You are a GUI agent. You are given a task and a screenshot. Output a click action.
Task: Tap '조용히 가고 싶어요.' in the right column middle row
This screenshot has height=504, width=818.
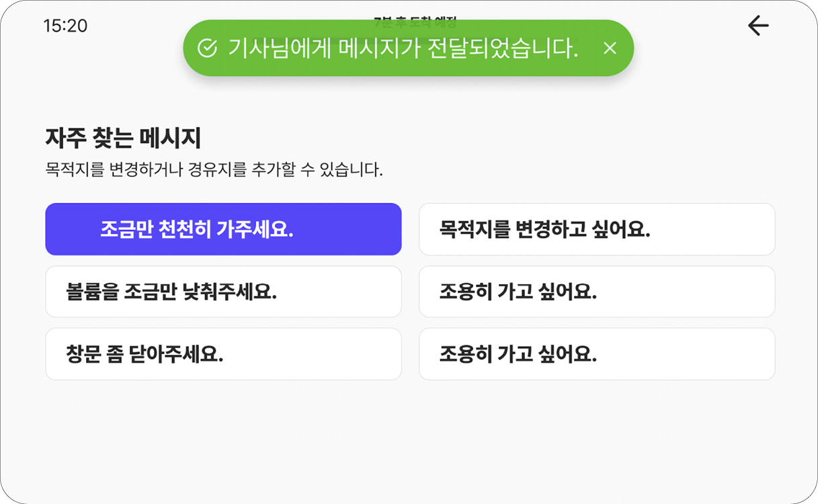[596, 292]
